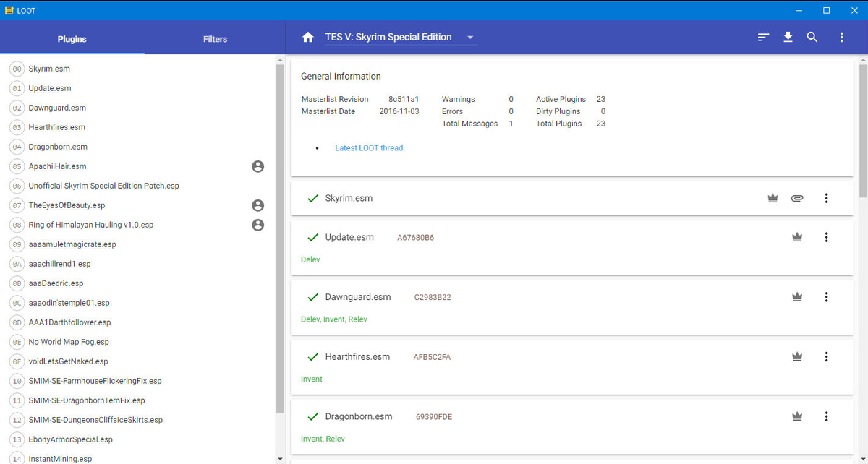Click the home jump-to-general-info icon
This screenshot has height=464, width=868.
click(x=308, y=38)
